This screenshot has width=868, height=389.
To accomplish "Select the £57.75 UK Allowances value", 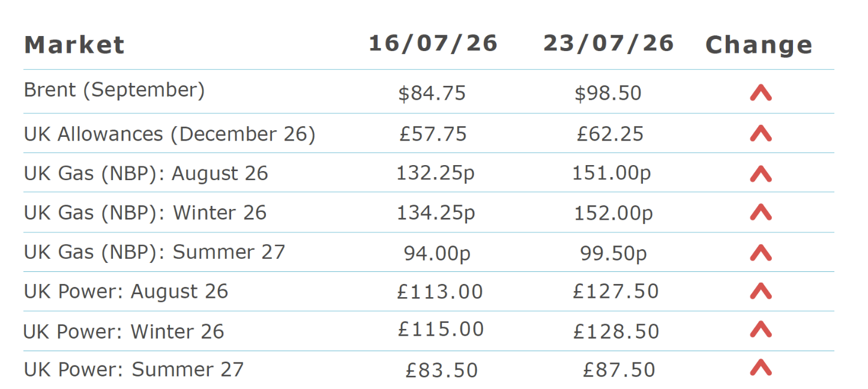I will 433,133.
